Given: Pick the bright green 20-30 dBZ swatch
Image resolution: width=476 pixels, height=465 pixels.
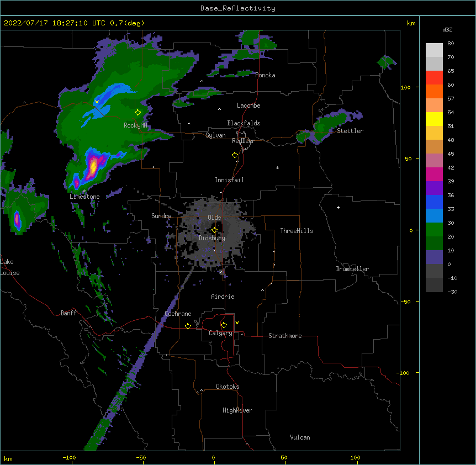Looking at the screenshot, I should pyautogui.click(x=434, y=230).
